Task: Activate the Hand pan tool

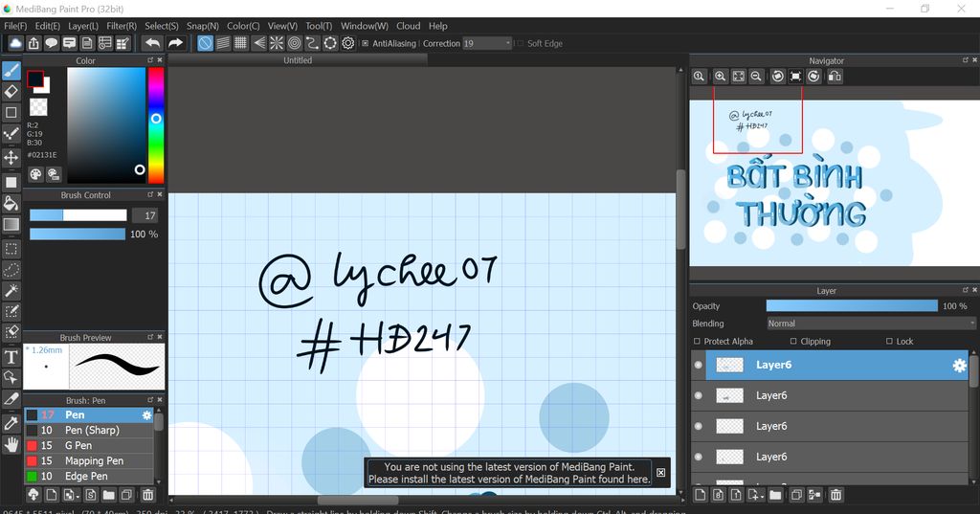Action: point(11,444)
